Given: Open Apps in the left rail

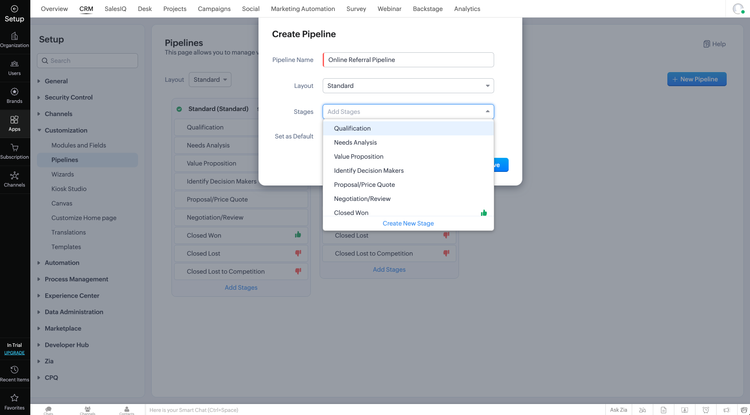Looking at the screenshot, I should pos(14,123).
